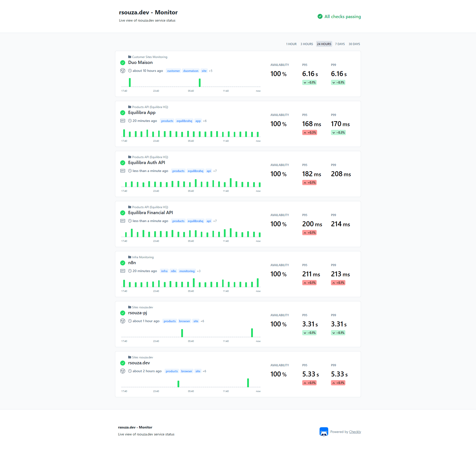Select the 24 HOURS time range tab
476x454 pixels.
tap(324, 44)
